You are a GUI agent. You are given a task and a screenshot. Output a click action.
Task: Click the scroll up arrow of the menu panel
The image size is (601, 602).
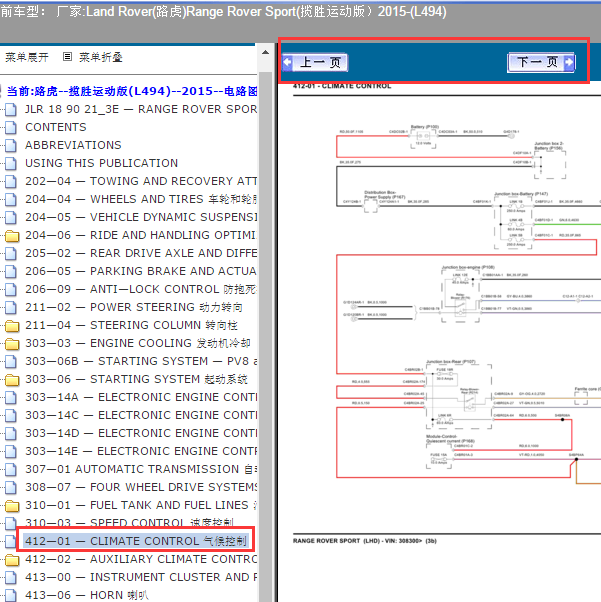pyautogui.click(x=265, y=52)
